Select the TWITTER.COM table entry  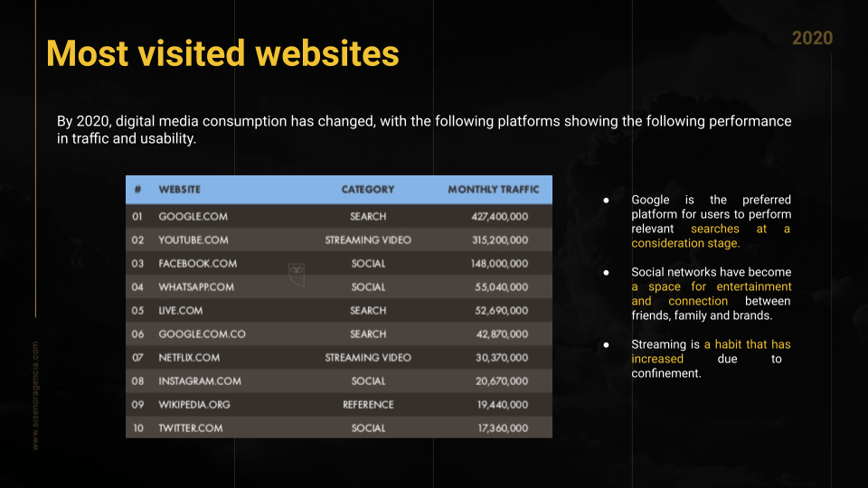190,428
